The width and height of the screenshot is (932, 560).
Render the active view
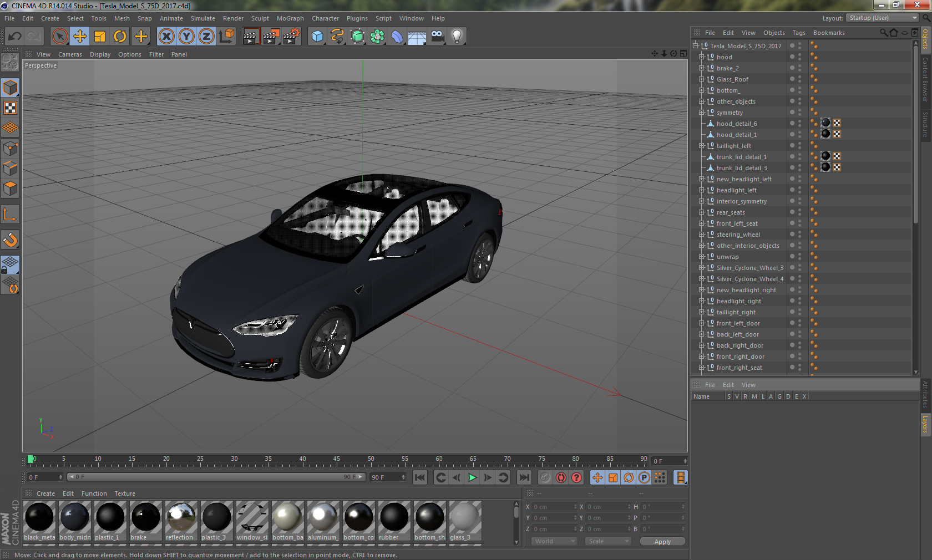point(251,37)
